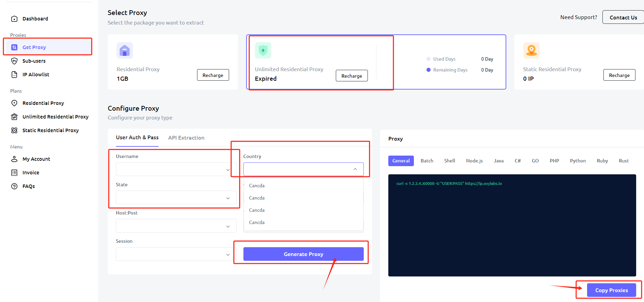Click the Contact Us button
Image resolution: width=644 pixels, height=302 pixels.
tap(623, 17)
